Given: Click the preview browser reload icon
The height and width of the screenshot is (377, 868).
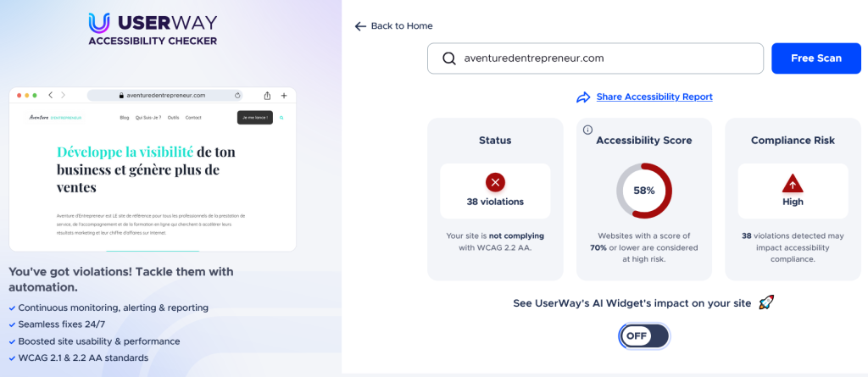Looking at the screenshot, I should [x=237, y=95].
